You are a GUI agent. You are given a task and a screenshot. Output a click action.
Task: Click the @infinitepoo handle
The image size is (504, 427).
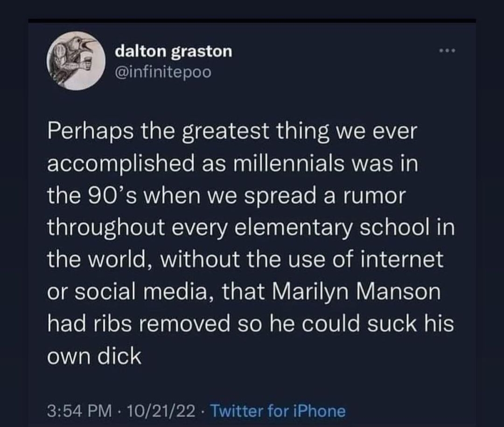[x=163, y=72]
